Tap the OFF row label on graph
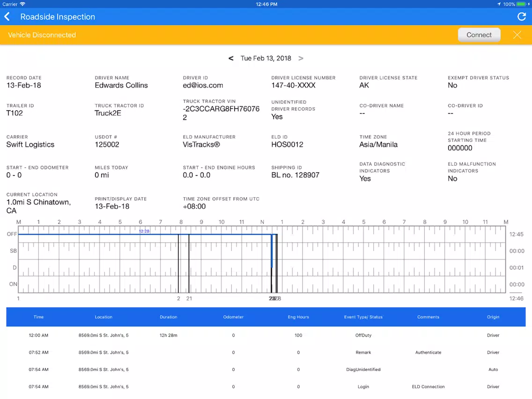The width and height of the screenshot is (532, 399). (12, 234)
